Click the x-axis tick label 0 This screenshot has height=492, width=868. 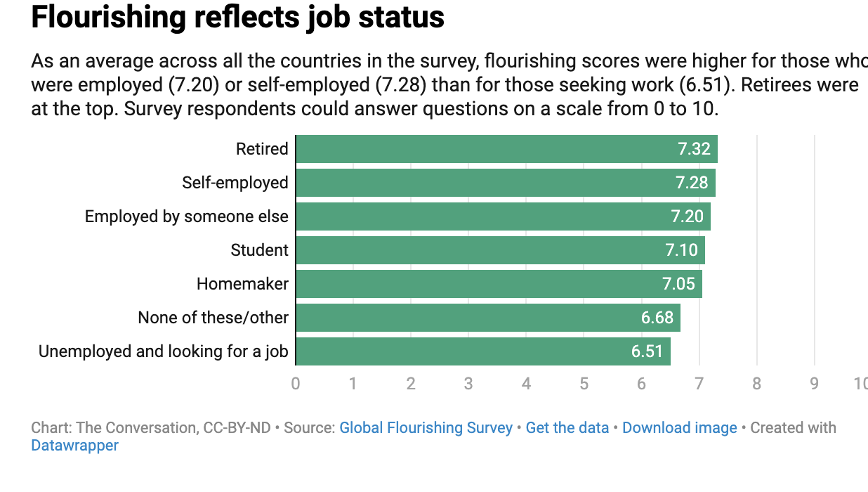point(296,383)
